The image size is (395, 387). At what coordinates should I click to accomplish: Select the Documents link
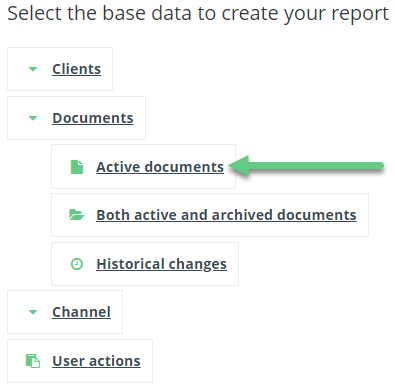point(93,118)
